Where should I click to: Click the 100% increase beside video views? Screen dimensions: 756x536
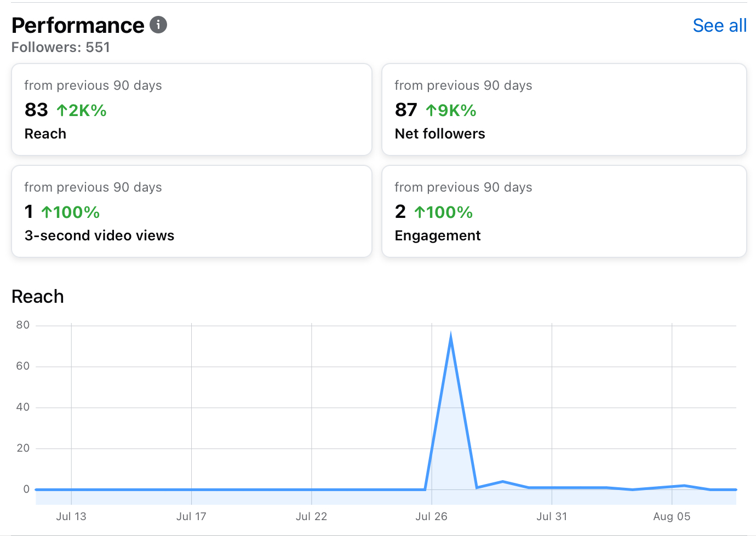[x=70, y=212]
